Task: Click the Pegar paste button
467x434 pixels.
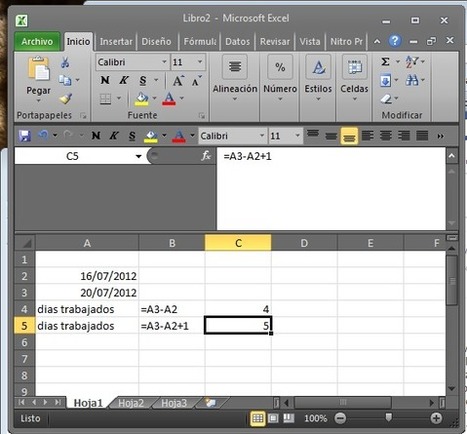Action: point(38,79)
